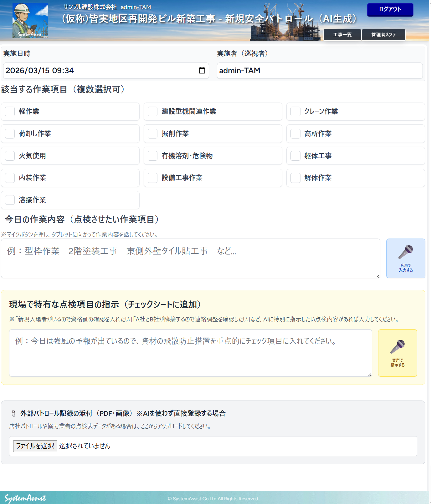Image resolution: width=431 pixels, height=504 pixels.
Task: Check the 掘削作業 option
Action: [153, 134]
